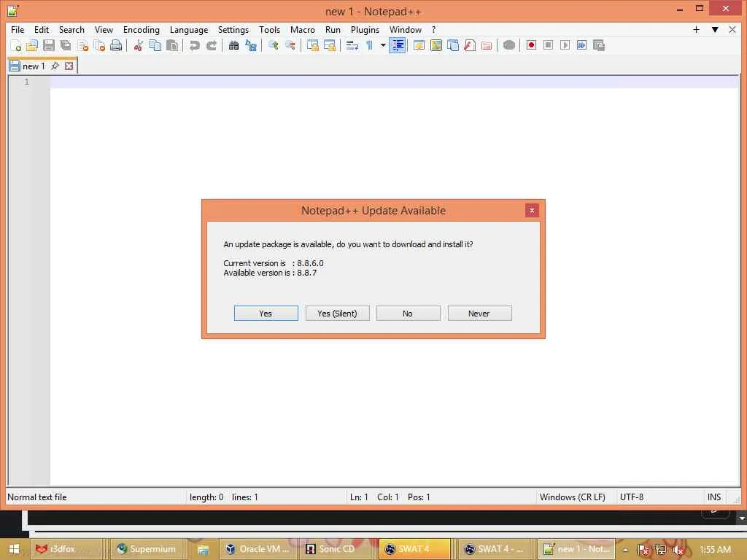This screenshot has height=560, width=747.
Task: Click the Close document toolbar icon
Action: click(x=82, y=46)
